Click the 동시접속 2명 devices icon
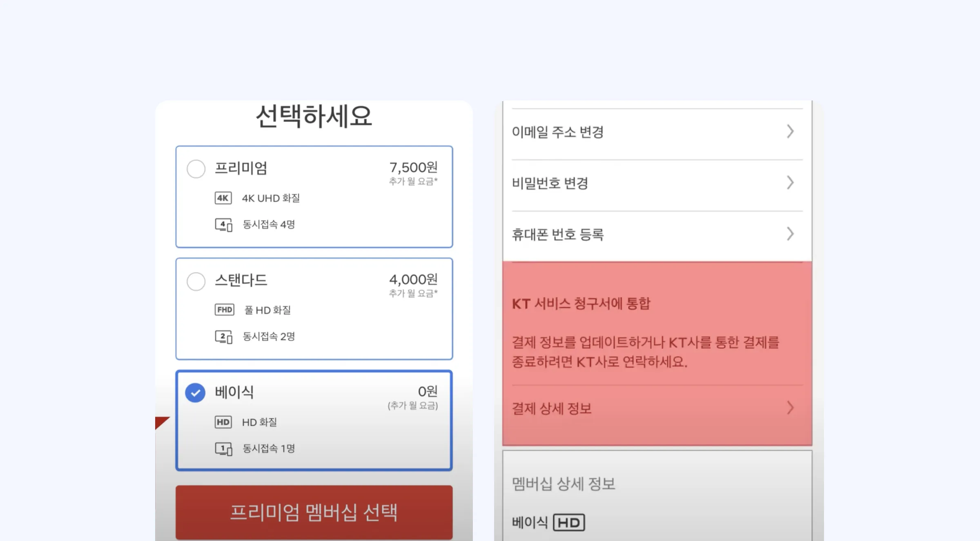Screen dimensions: 980x541 (224, 337)
